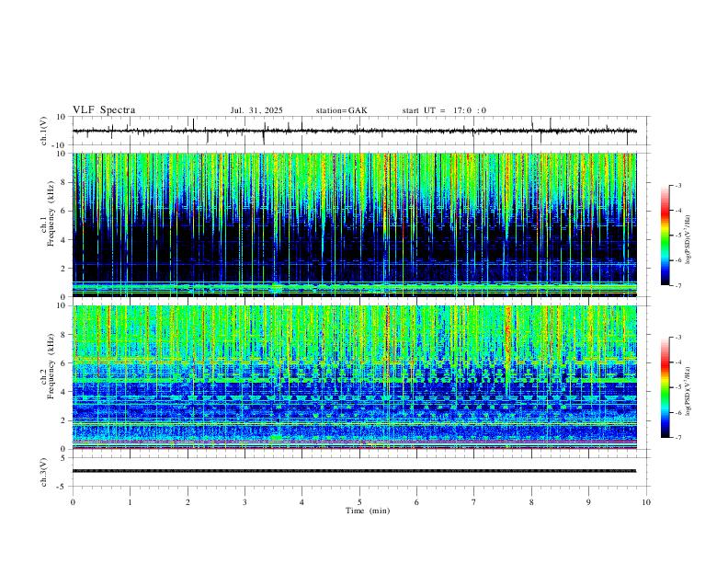Click the time axis tick label '6'
The image size is (728, 563).
coord(416,502)
